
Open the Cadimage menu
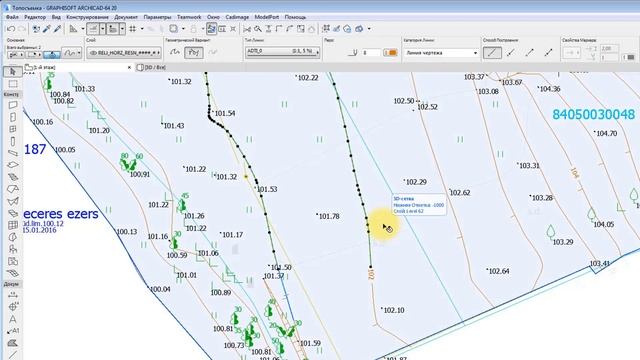tap(237, 17)
